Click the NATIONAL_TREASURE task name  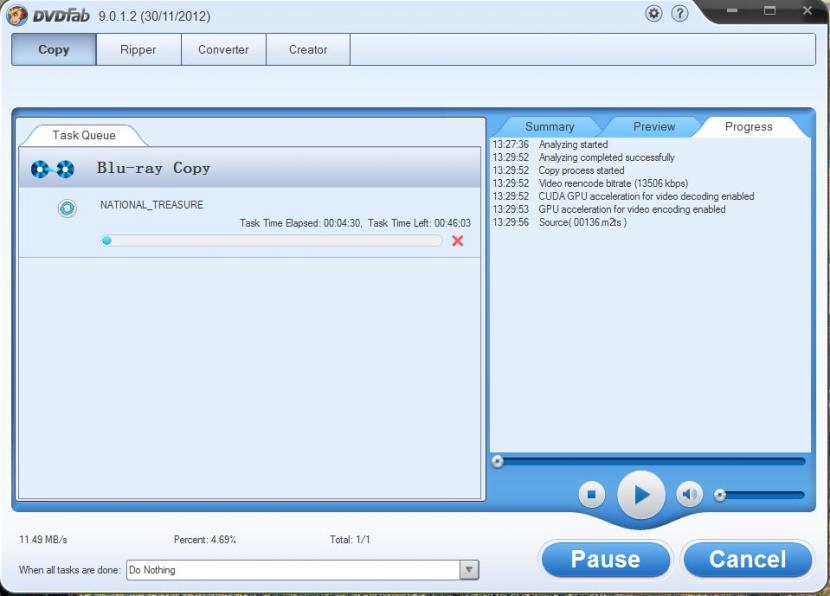pos(151,205)
